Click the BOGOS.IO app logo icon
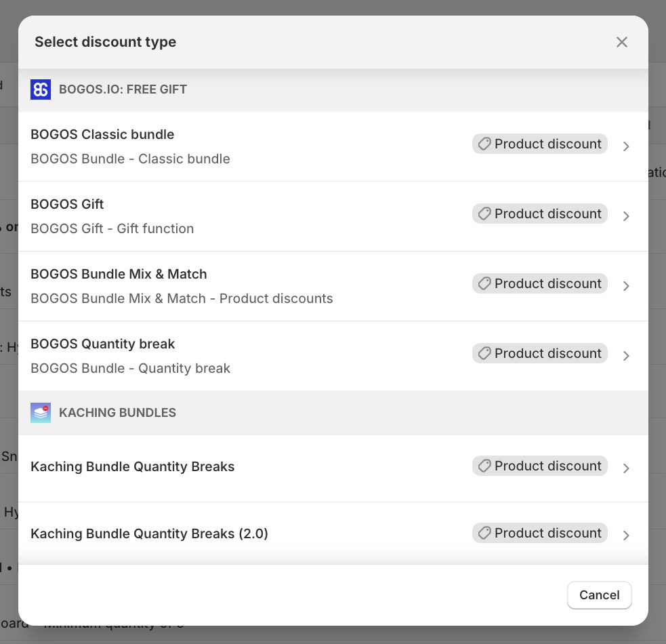 (x=41, y=89)
